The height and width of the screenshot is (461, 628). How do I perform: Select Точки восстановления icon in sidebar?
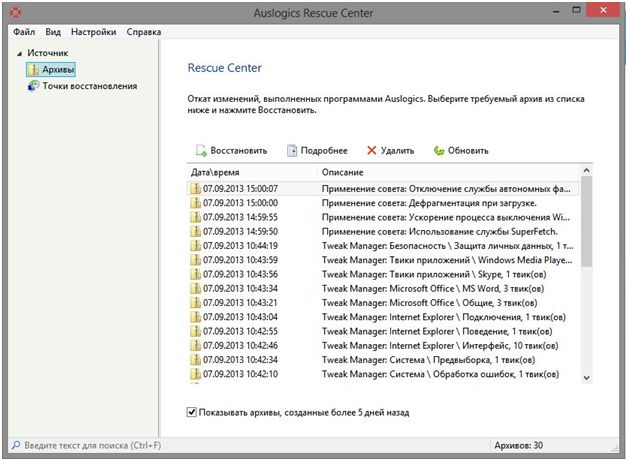(x=34, y=86)
